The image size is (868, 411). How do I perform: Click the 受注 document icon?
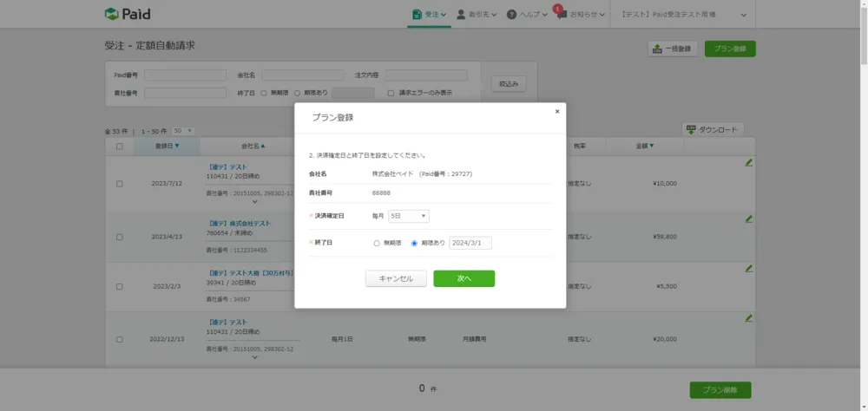(x=417, y=15)
